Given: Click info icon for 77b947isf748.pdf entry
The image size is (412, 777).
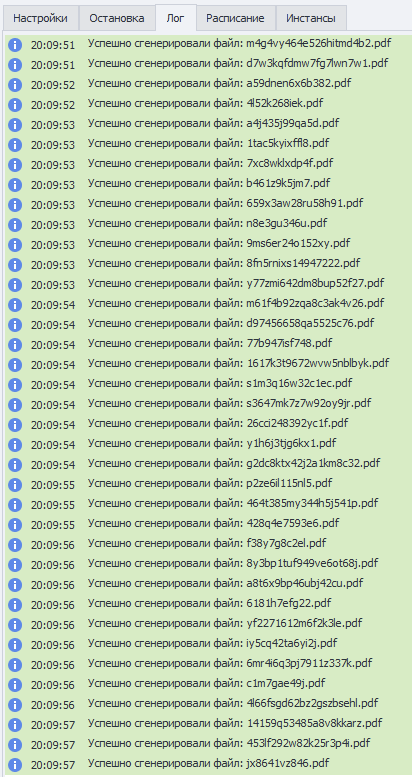Looking at the screenshot, I should click(15, 344).
